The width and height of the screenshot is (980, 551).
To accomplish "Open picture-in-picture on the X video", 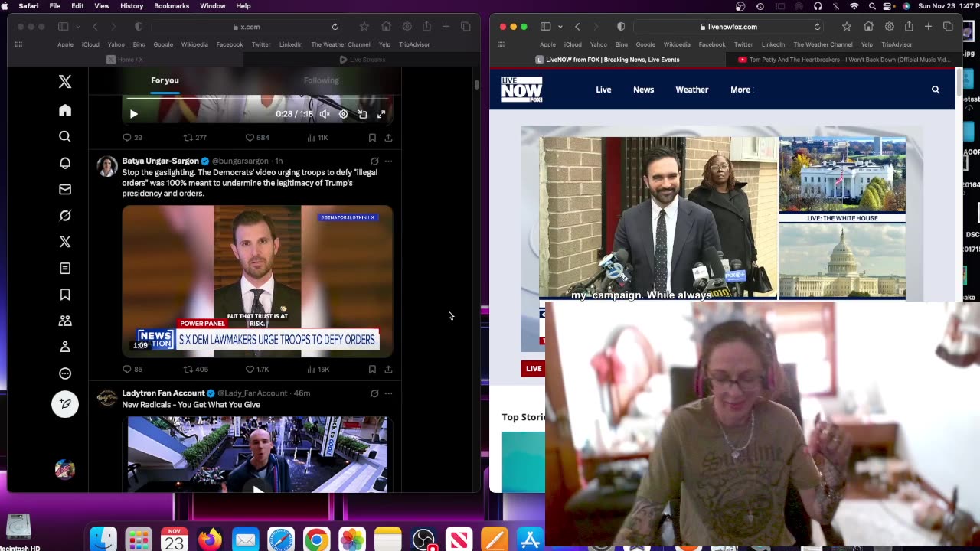I will pos(362,114).
